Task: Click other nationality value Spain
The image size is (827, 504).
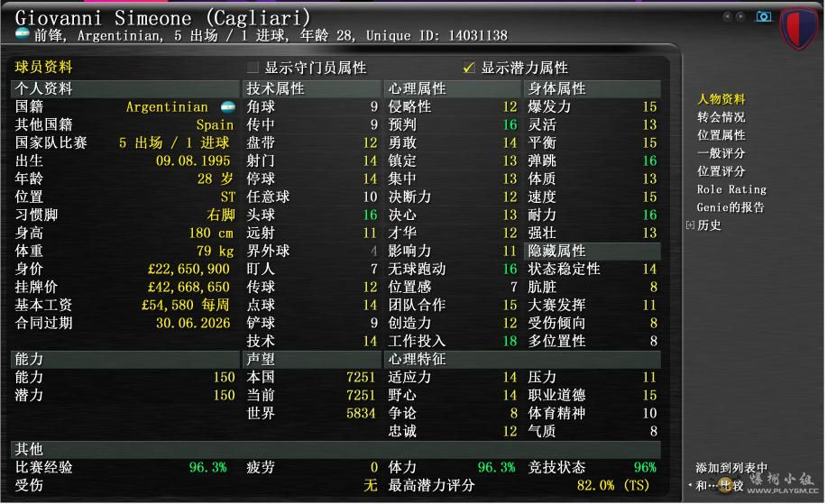Action: [x=215, y=125]
